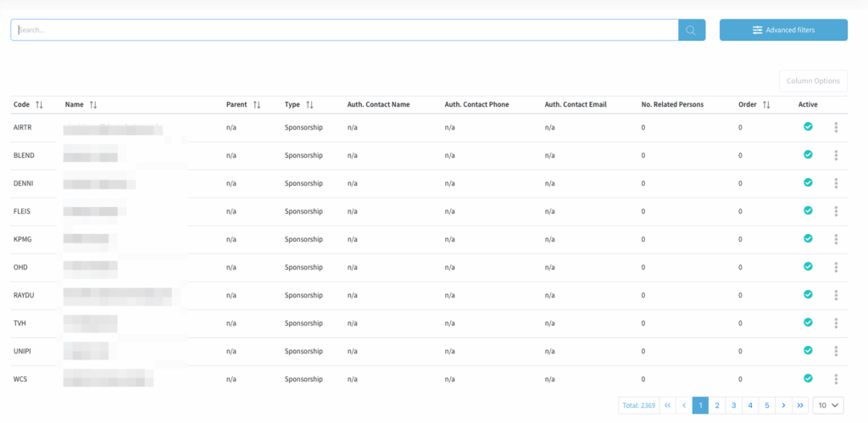868x423 pixels.
Task: Click the No. Related Persons header
Action: point(672,104)
